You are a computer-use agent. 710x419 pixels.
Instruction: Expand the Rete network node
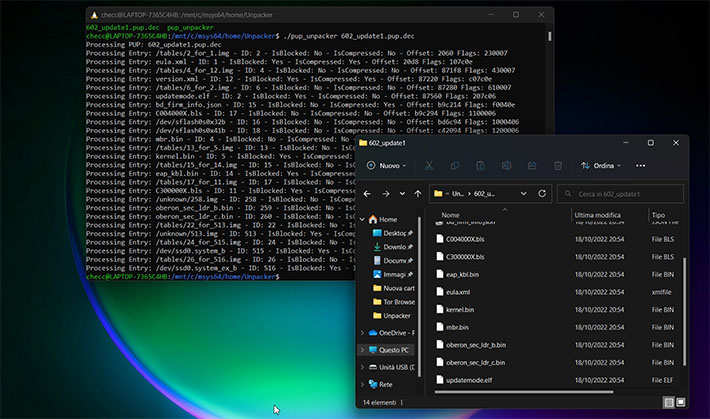(362, 385)
